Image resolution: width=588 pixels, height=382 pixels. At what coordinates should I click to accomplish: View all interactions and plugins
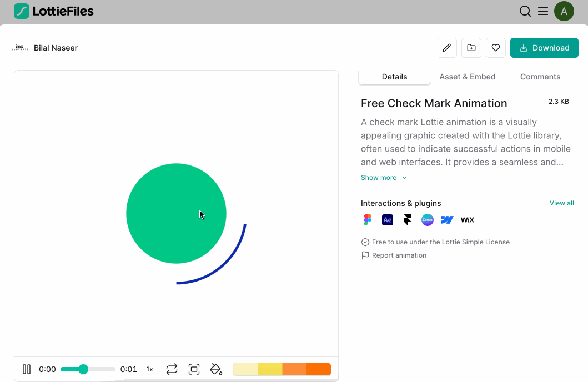click(561, 203)
